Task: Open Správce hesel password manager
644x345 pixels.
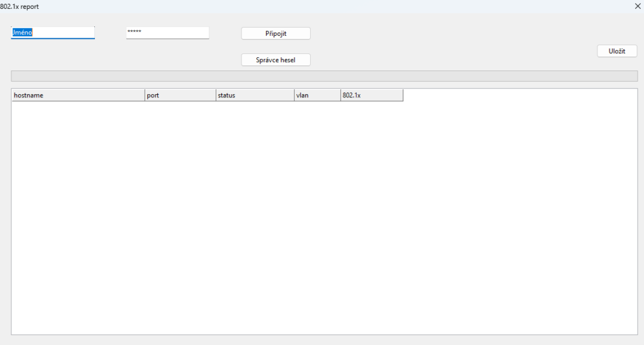Action: 275,60
